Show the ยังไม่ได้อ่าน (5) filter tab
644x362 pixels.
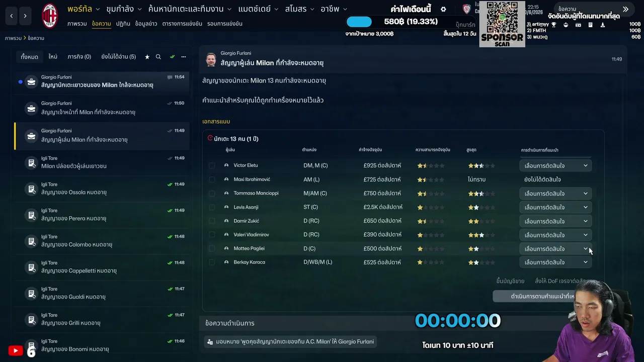click(118, 57)
